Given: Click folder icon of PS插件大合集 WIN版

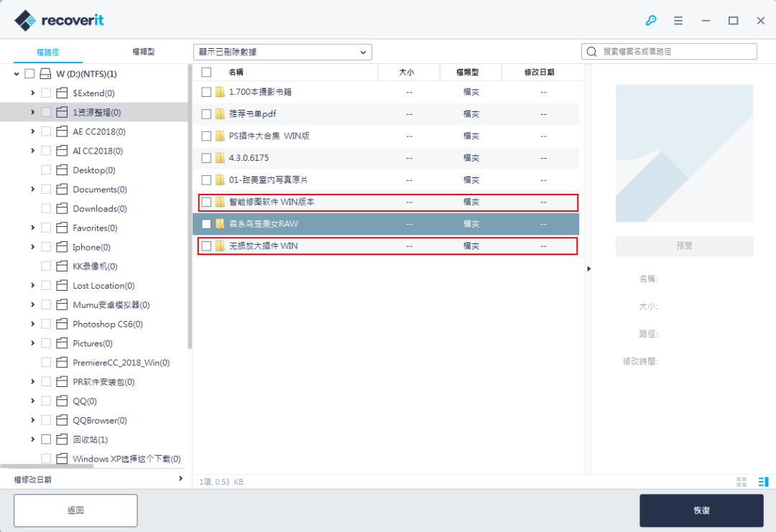Looking at the screenshot, I should click(221, 136).
